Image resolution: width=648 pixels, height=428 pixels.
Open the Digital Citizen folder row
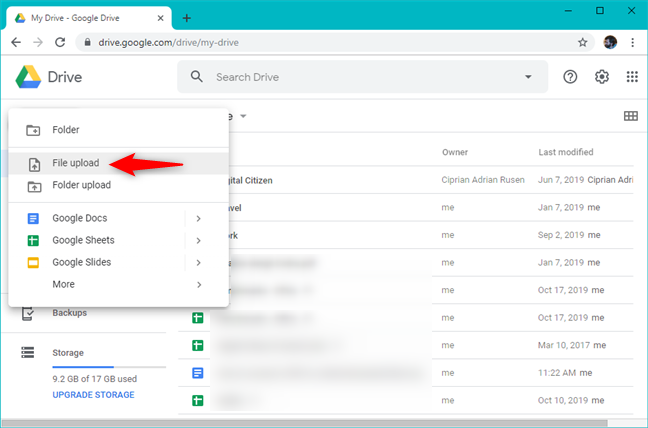[405, 180]
